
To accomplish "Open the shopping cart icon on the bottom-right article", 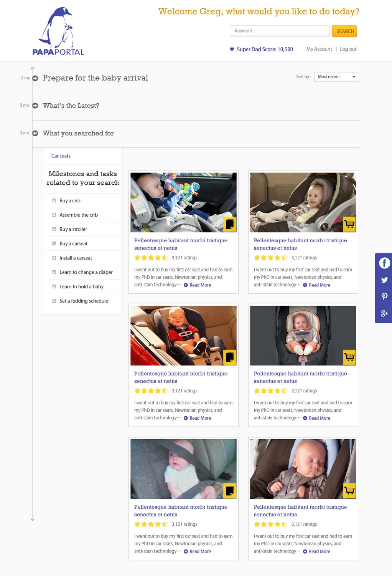I will tap(349, 490).
